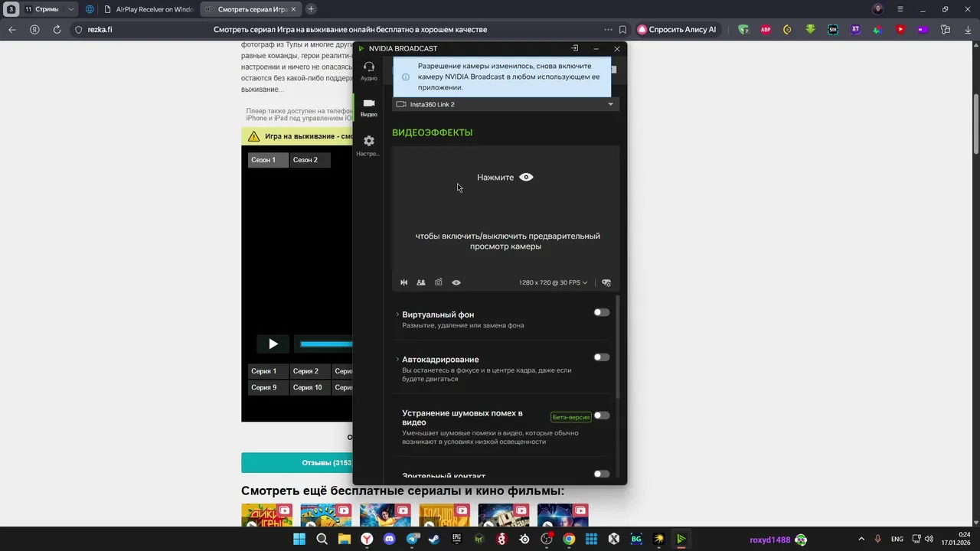The width and height of the screenshot is (980, 551).
Task: Open the three-dots page menu in address bar
Action: pos(608,30)
